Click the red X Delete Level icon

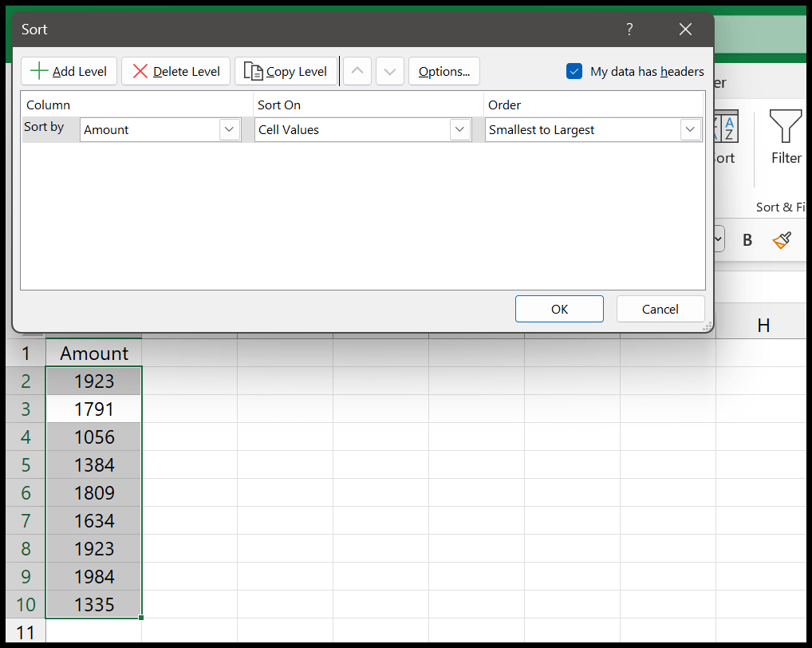(140, 71)
